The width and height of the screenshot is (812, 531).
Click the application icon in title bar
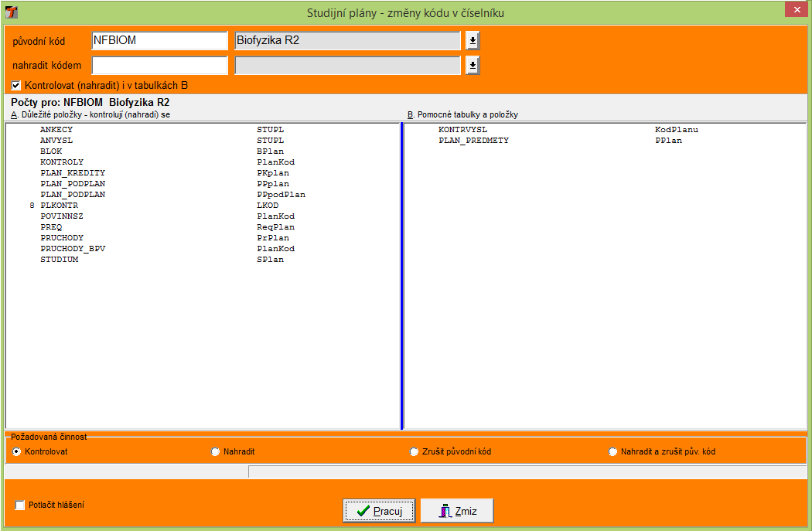pos(12,12)
